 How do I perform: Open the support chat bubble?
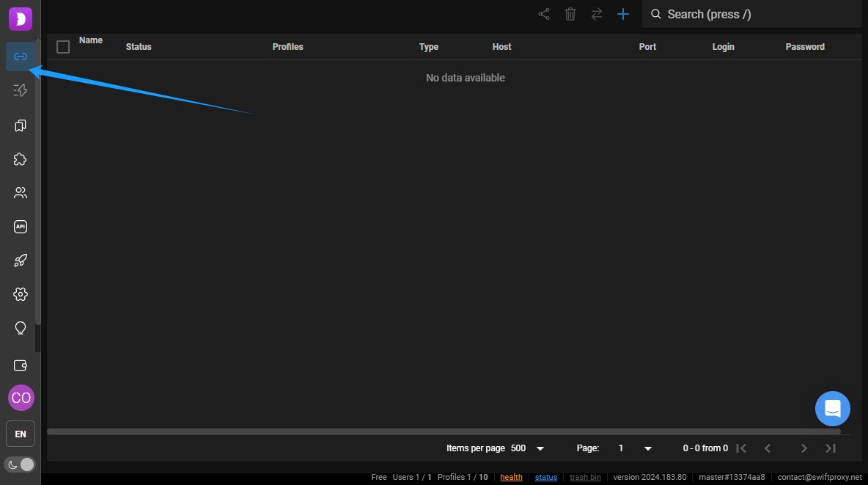click(833, 409)
